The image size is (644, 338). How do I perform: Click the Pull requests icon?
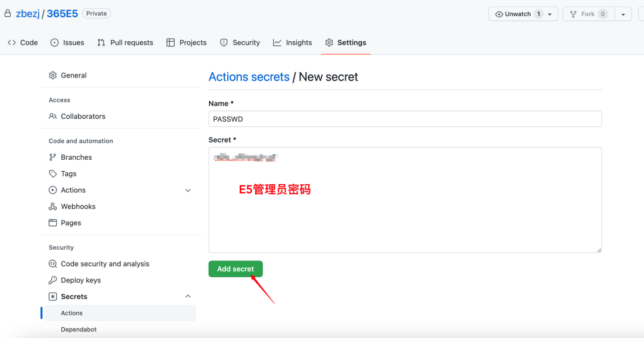(x=101, y=43)
